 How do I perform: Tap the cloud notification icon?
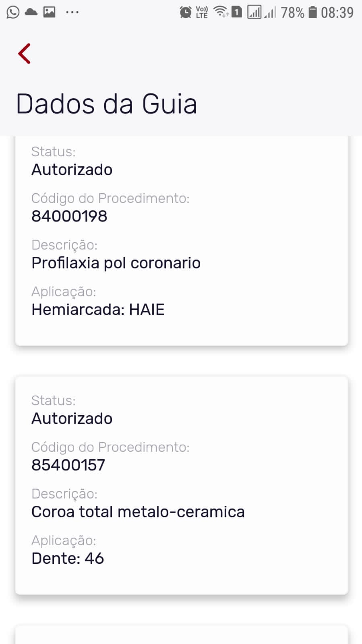tap(31, 12)
